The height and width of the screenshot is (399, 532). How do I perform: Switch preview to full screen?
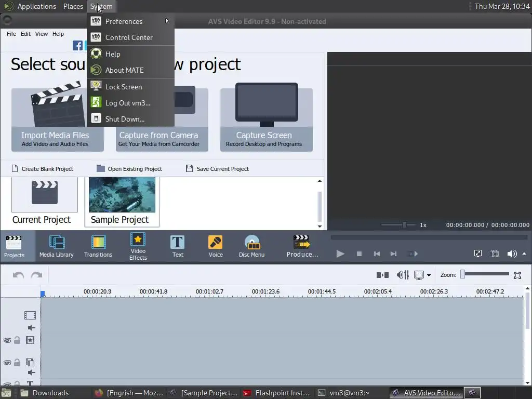[478, 254]
